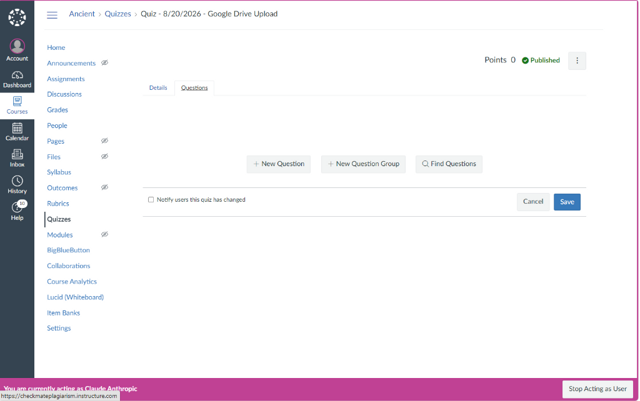Open Inbox in global navigation
Image resolution: width=640 pixels, height=401 pixels.
click(x=17, y=158)
